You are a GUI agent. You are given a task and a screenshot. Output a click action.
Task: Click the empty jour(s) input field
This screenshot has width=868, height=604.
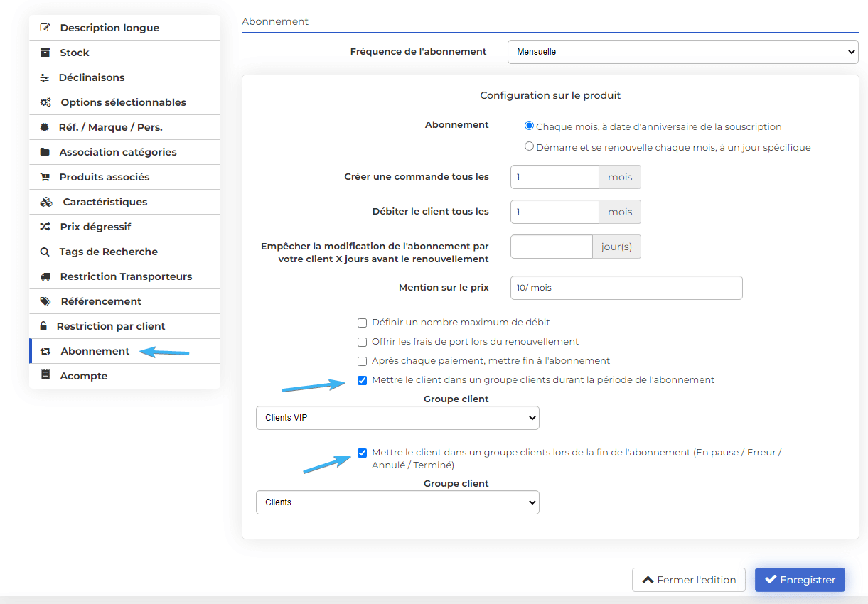click(x=552, y=247)
